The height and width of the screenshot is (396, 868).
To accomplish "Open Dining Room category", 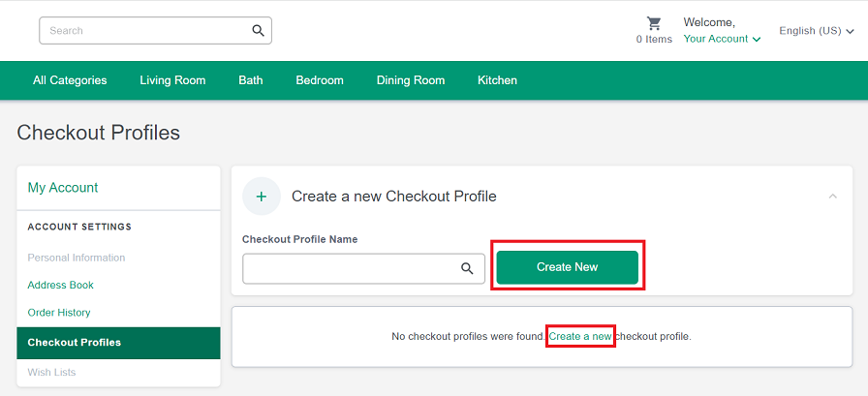I will [411, 80].
